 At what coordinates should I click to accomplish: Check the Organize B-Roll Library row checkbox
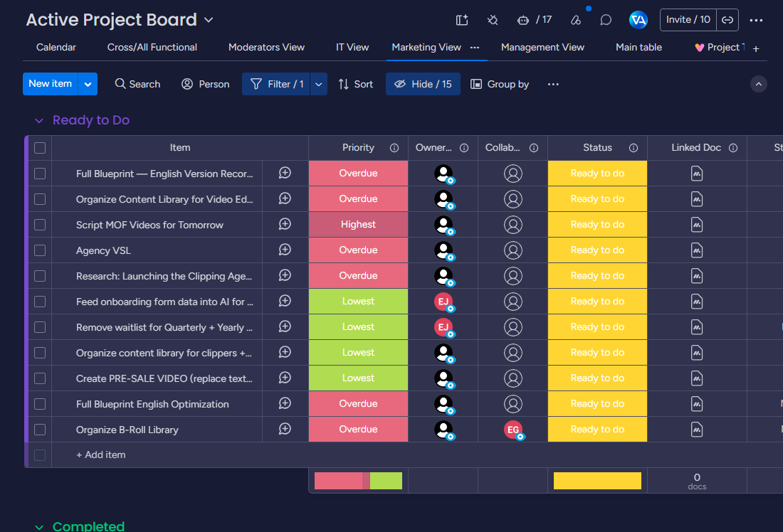coord(40,430)
